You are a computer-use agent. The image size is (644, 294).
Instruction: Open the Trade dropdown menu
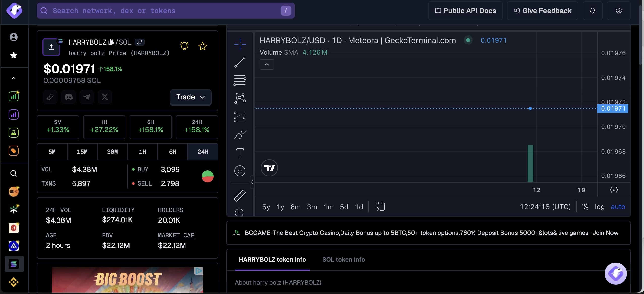pyautogui.click(x=190, y=97)
